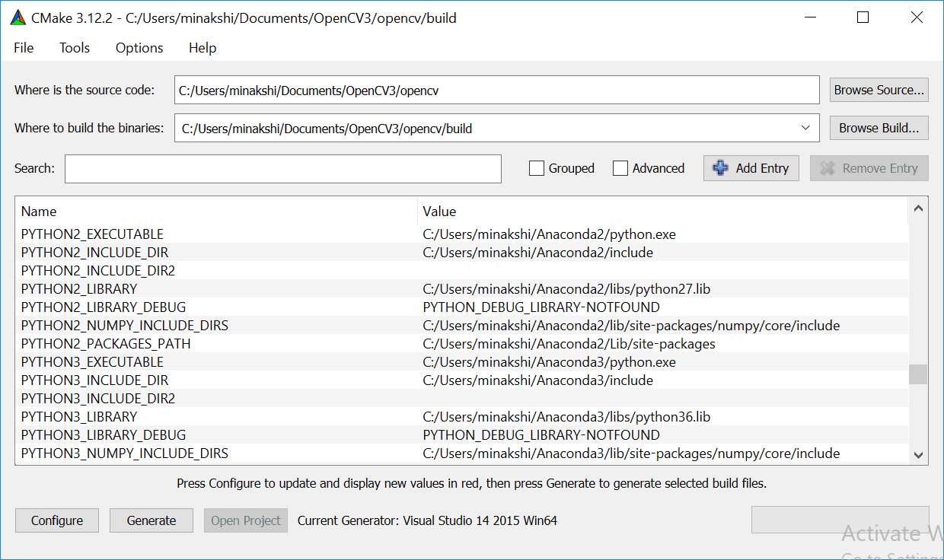Open the File menu
Image resolution: width=944 pixels, height=560 pixels.
24,48
